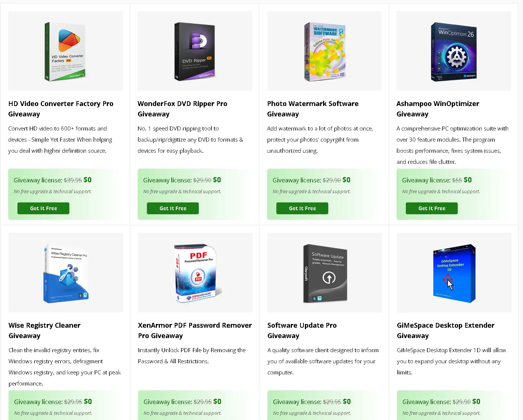Image resolution: width=523 pixels, height=420 pixels.
Task: Open Wise Registry Cleaner Giveaway title link
Action: pyautogui.click(x=45, y=331)
